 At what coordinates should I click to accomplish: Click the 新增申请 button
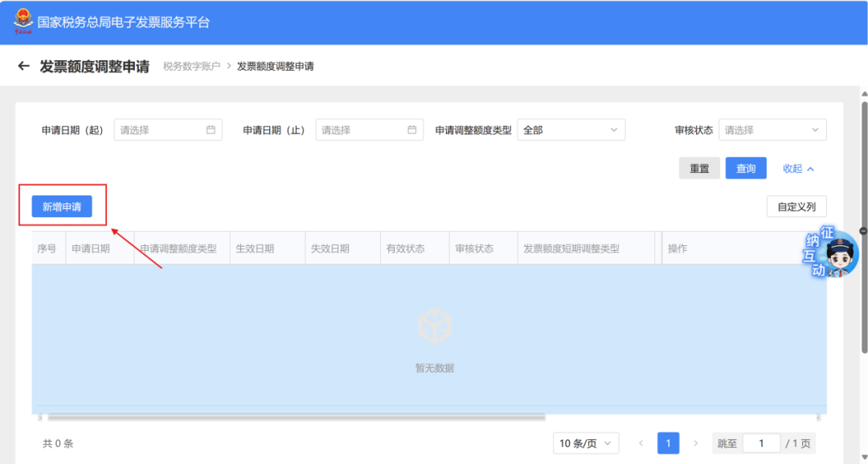(x=62, y=206)
